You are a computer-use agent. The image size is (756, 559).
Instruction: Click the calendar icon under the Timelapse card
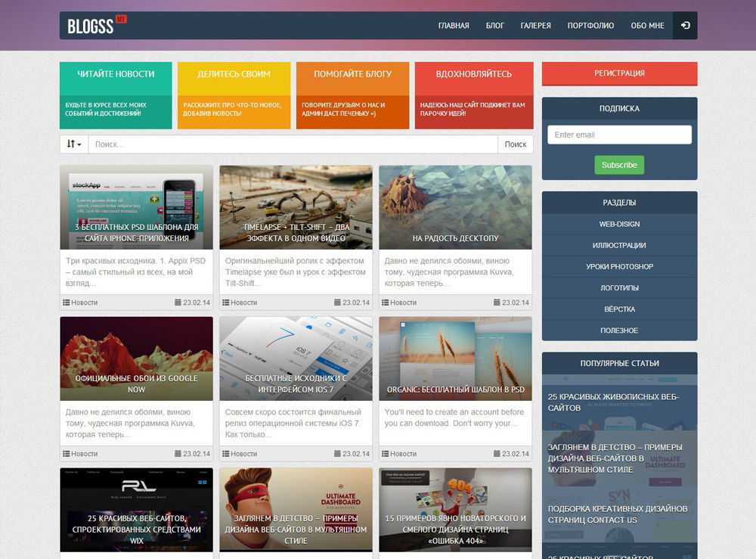pos(337,303)
